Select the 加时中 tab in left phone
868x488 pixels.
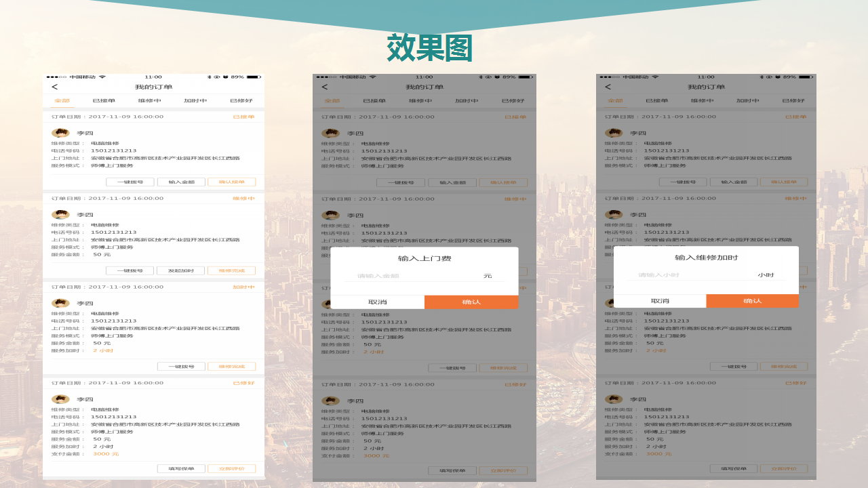pyautogui.click(x=195, y=101)
